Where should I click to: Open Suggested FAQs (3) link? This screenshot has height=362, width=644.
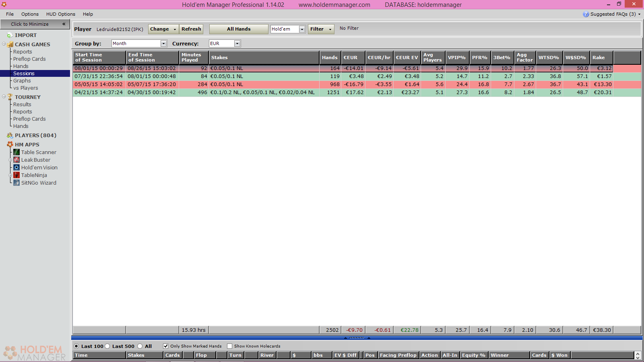613,14
